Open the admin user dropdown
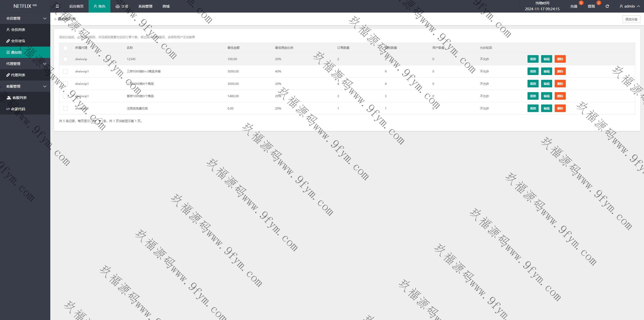 (x=629, y=6)
